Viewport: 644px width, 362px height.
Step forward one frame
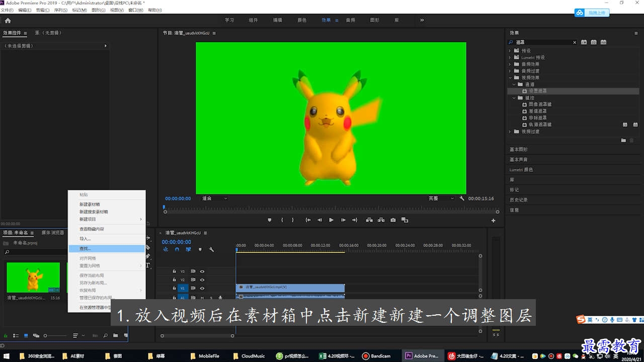click(343, 220)
